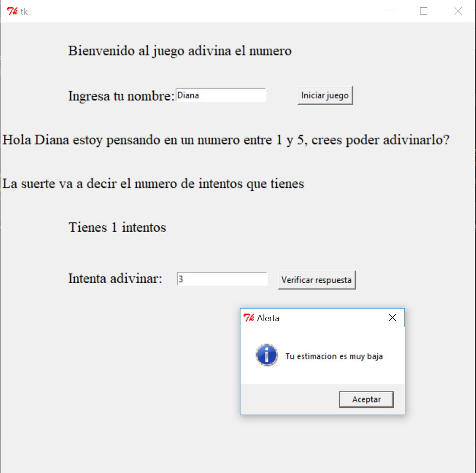Screen dimensions: 476x473
Task: Click the Verificar respuesta button
Action: [317, 280]
